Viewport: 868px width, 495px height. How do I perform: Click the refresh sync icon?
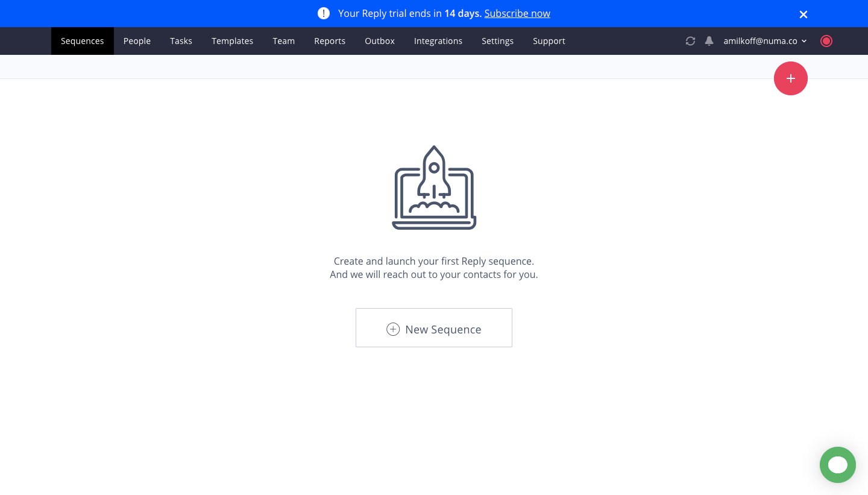click(690, 41)
